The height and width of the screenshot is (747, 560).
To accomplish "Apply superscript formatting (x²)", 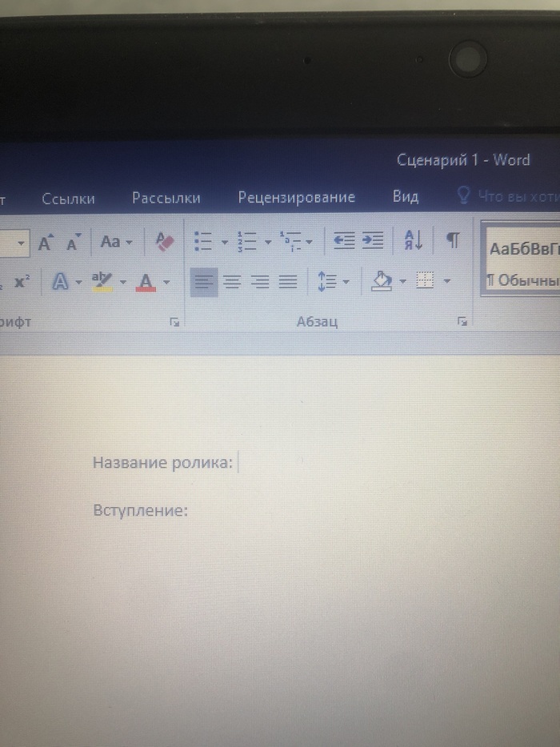I will [22, 282].
